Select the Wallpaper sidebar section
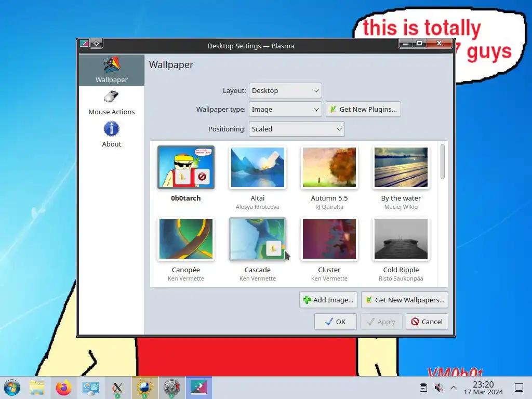The height and width of the screenshot is (399, 532). (111, 70)
